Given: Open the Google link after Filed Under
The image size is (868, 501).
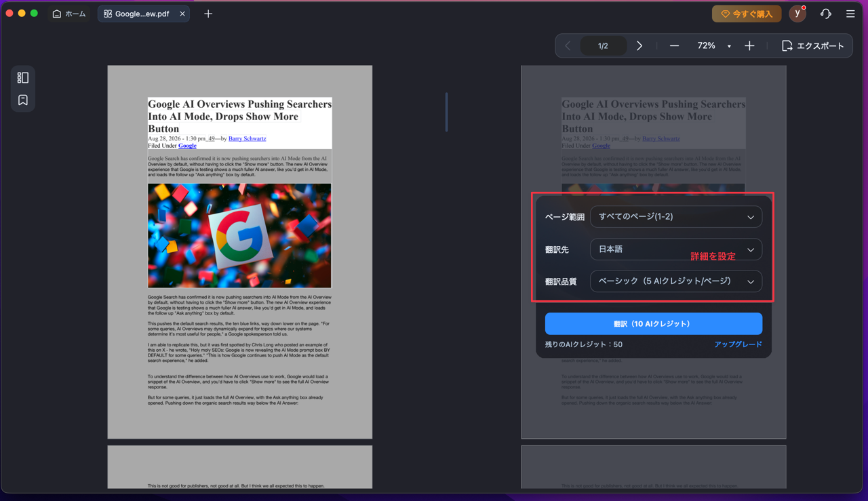Looking at the screenshot, I should point(187,146).
